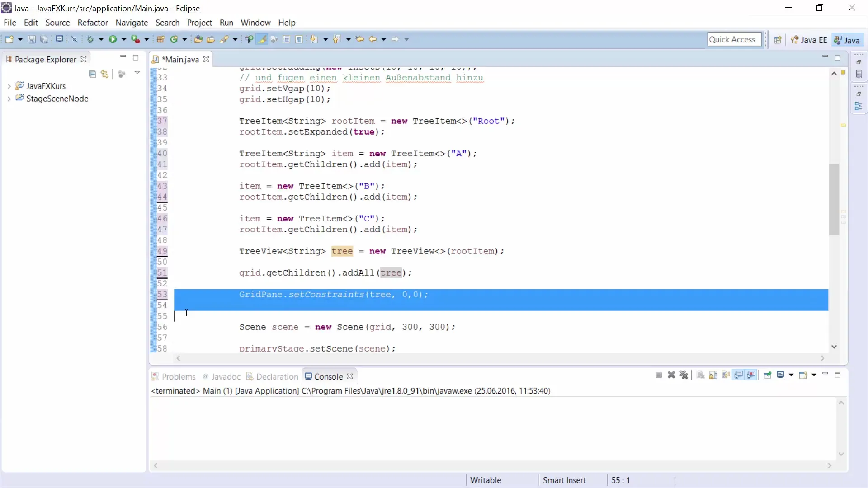Image resolution: width=868 pixels, height=488 pixels.
Task: Open Package Explorer view menu triangle
Action: coord(137,73)
